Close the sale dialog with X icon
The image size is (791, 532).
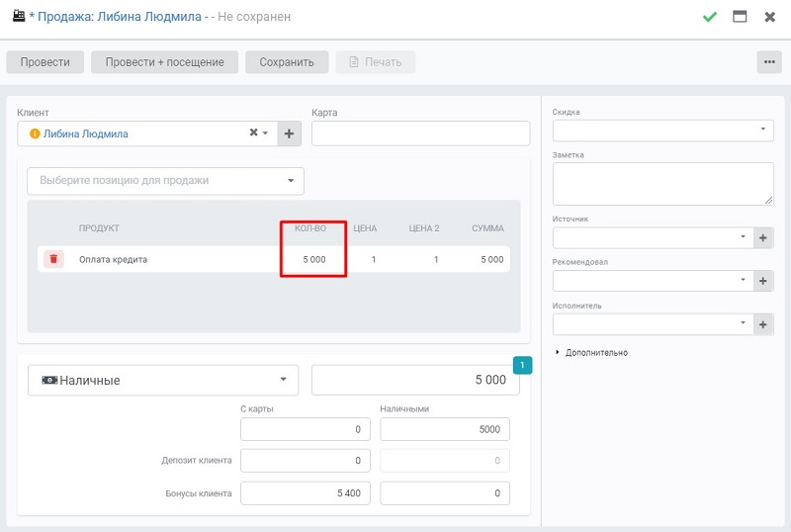coord(770,17)
